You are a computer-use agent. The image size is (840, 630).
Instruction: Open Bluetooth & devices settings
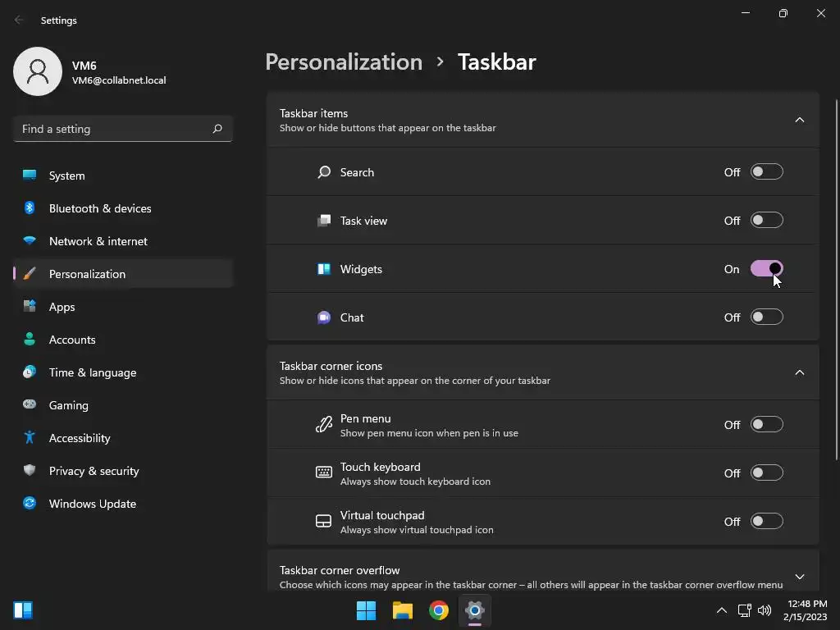pyautogui.click(x=100, y=208)
